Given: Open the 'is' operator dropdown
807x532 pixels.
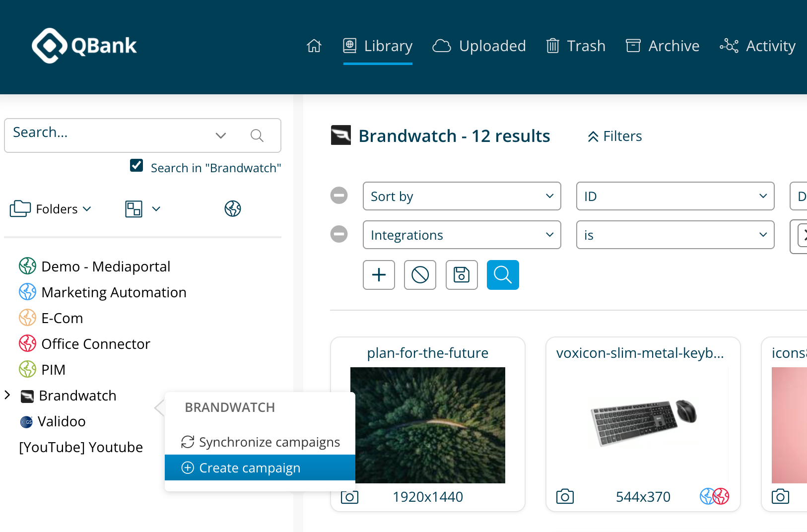Looking at the screenshot, I should (675, 235).
